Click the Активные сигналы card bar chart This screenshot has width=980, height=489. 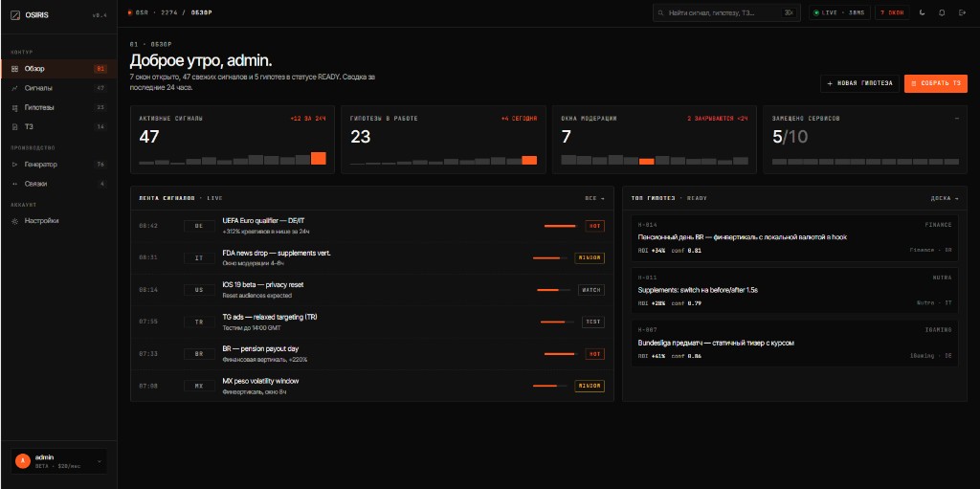click(x=233, y=158)
